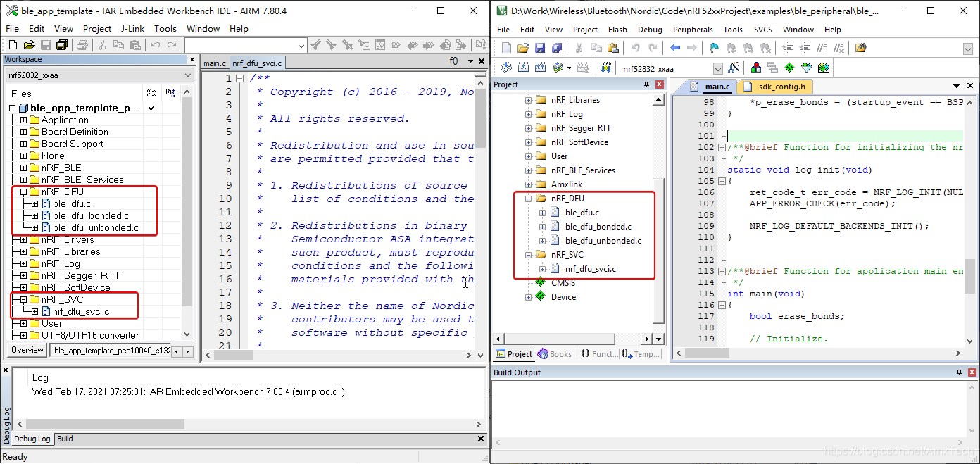Click Indent selection icon in Keil toolbar

(x=788, y=48)
